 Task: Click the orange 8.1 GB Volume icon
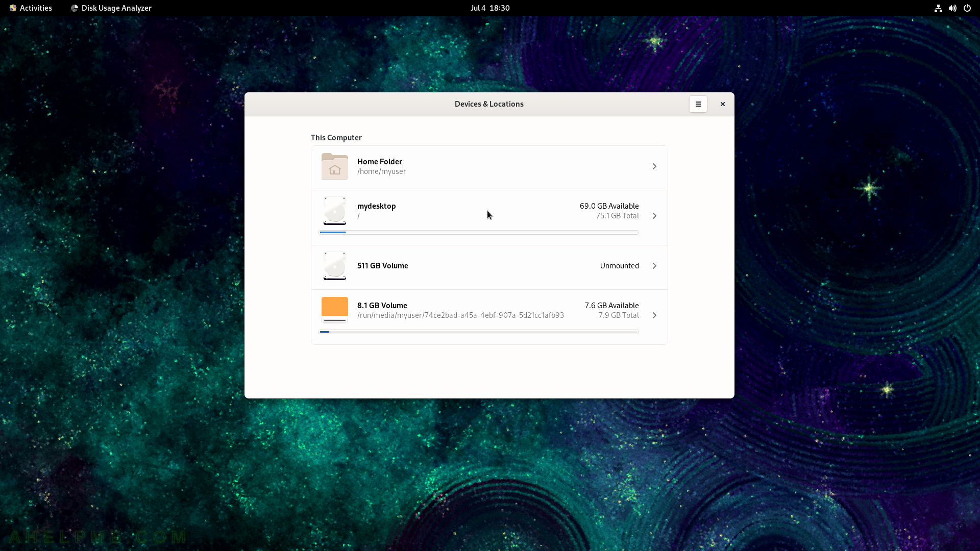click(x=335, y=310)
